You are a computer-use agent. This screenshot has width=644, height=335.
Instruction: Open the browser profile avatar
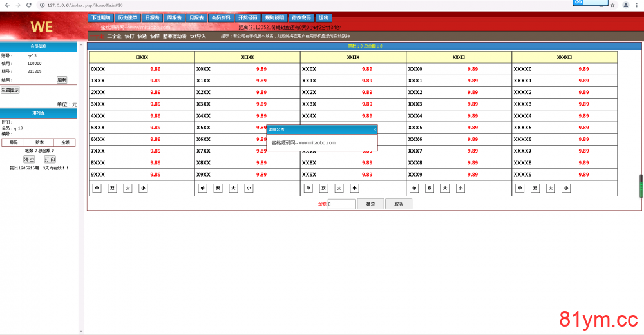[x=626, y=5]
